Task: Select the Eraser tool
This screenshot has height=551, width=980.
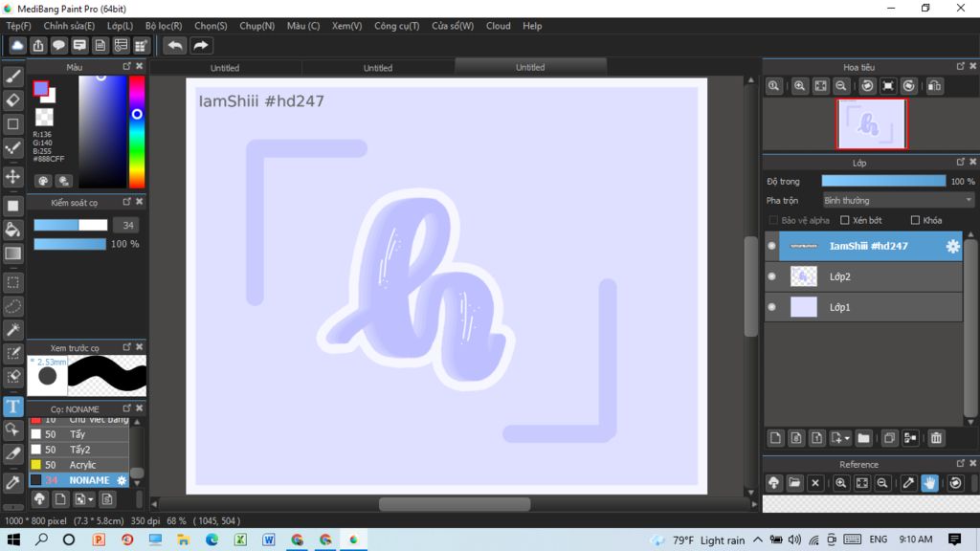Action: pos(12,99)
